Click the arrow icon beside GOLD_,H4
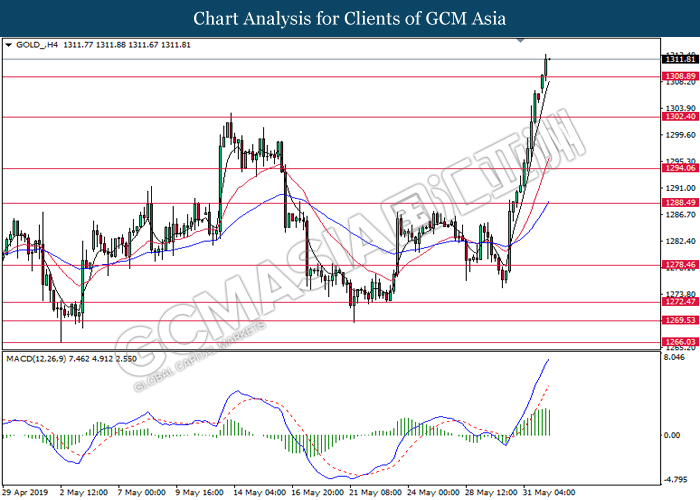The width and height of the screenshot is (700, 500). click(9, 45)
